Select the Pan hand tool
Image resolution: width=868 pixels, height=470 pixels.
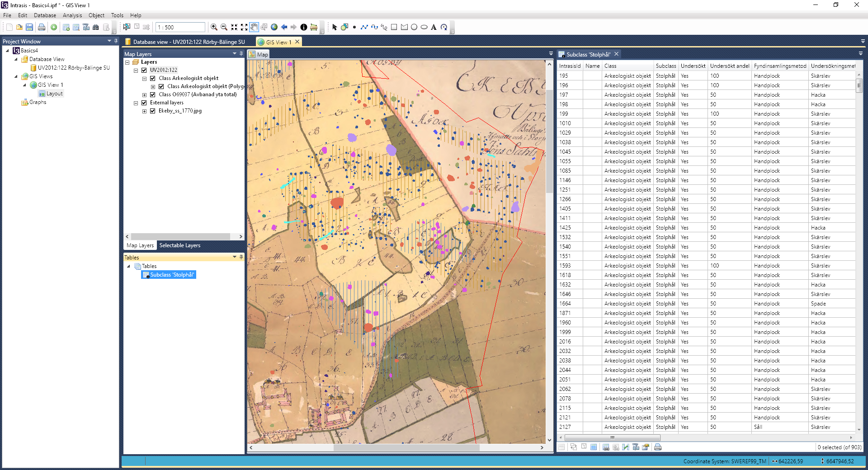tap(254, 27)
